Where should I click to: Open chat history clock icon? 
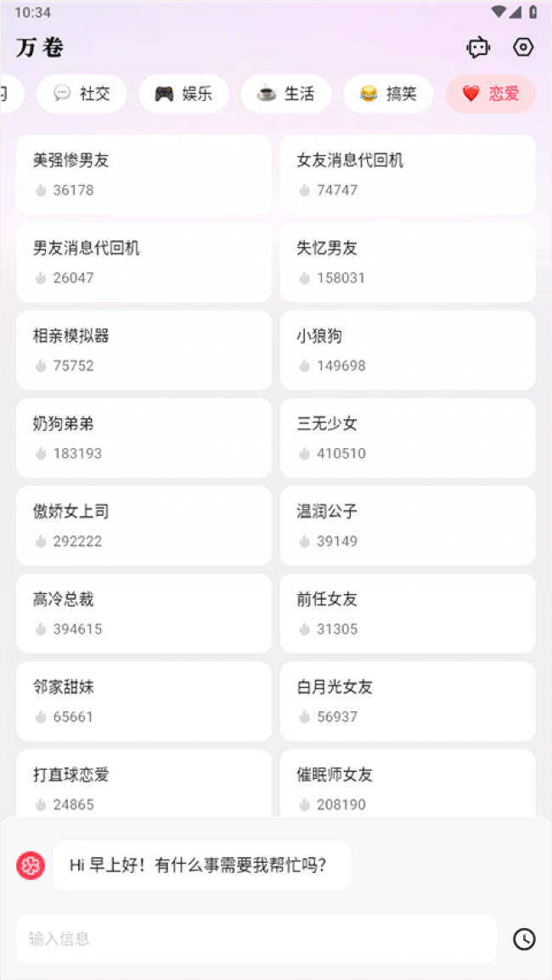tap(524, 938)
